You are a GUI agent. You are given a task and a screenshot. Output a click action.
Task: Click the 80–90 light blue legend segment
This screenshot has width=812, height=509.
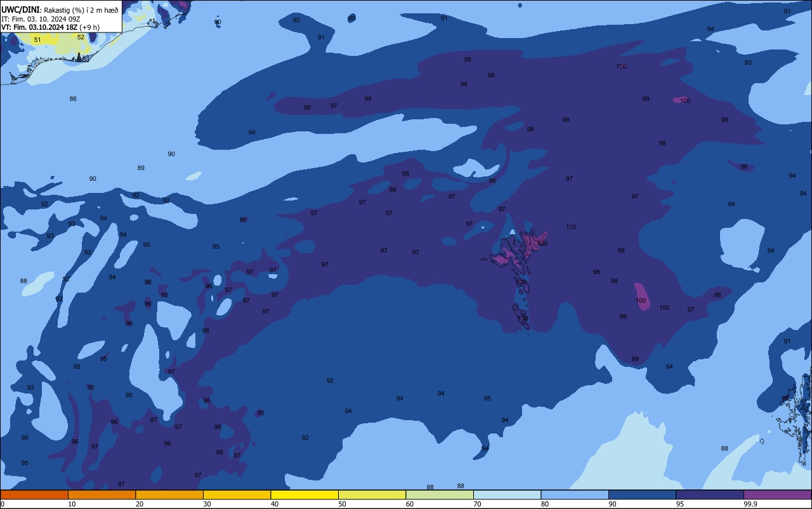point(575,494)
